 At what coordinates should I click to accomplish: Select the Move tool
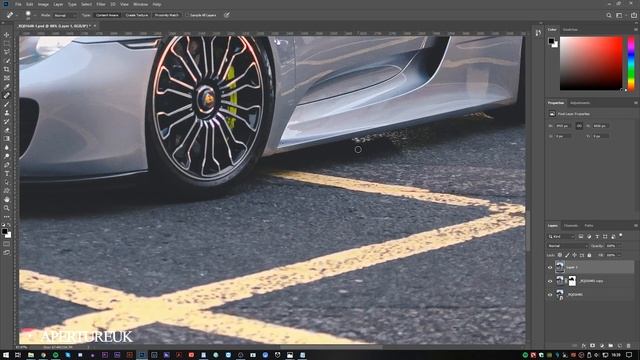[x=7, y=35]
